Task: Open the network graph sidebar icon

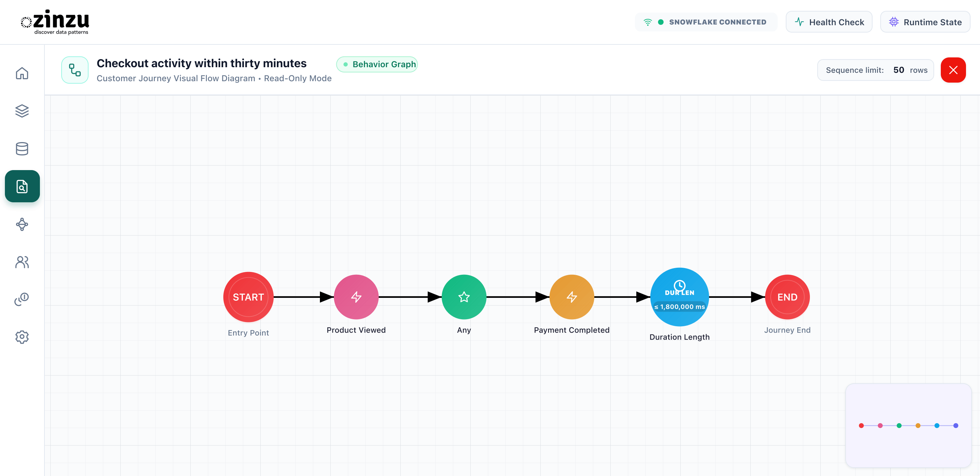Action: pos(22,224)
